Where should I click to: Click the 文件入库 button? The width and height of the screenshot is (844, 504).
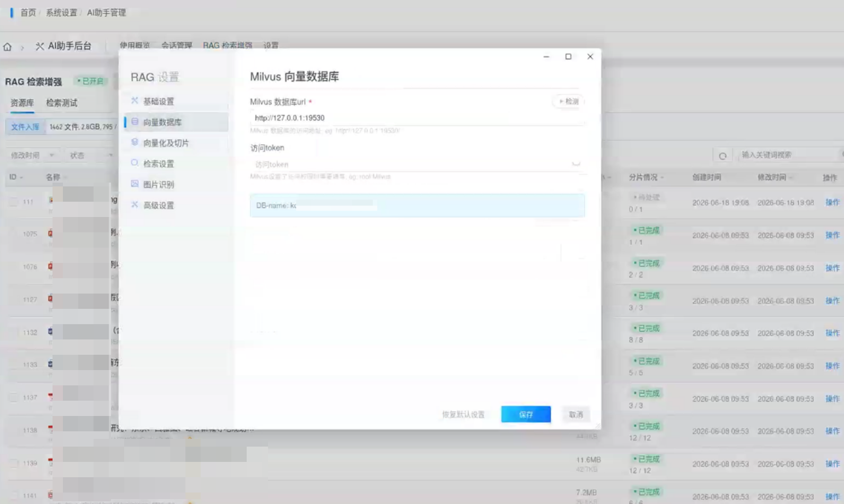[25, 127]
